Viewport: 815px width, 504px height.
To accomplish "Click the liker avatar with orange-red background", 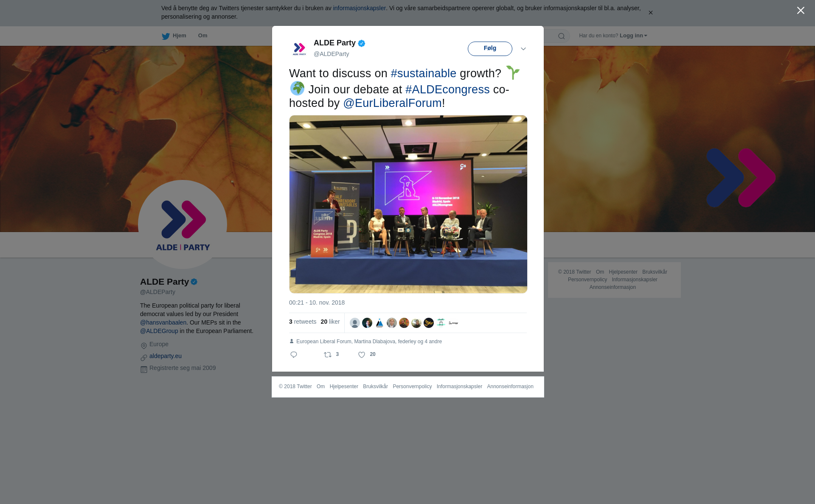I will click(404, 323).
